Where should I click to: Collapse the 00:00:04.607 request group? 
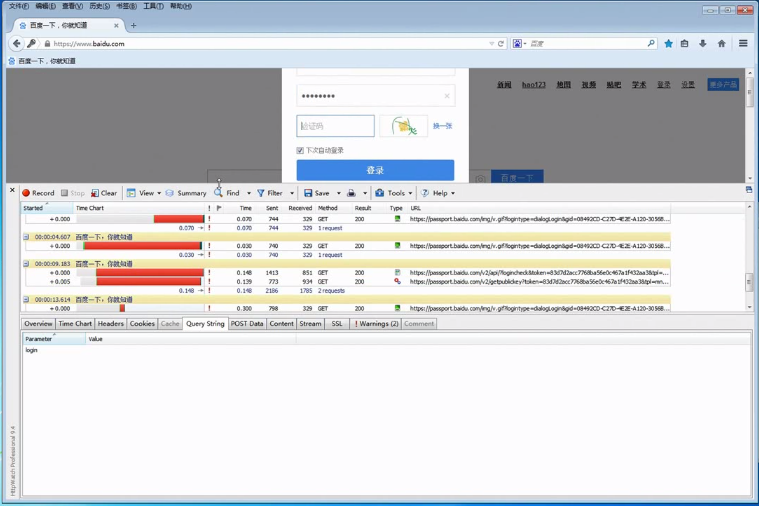(x=26, y=237)
